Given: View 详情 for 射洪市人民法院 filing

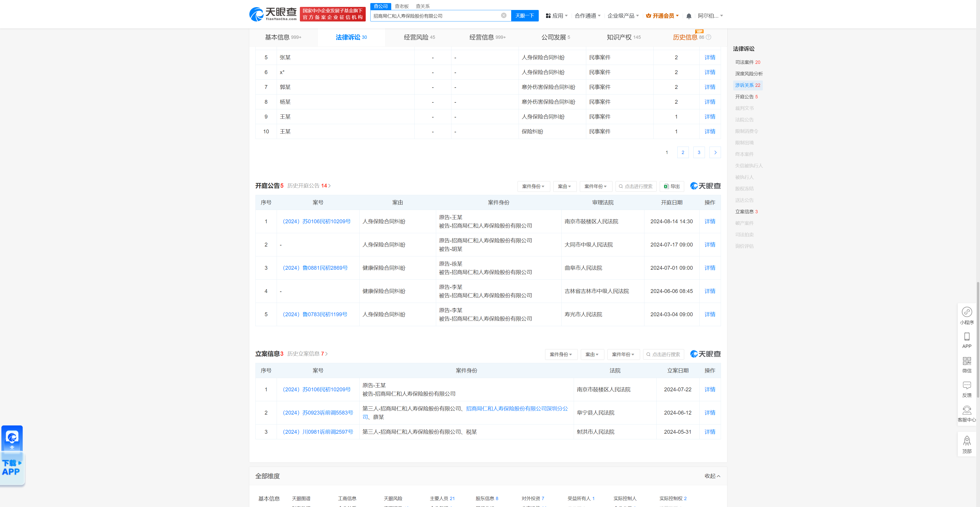Looking at the screenshot, I should click(709, 432).
